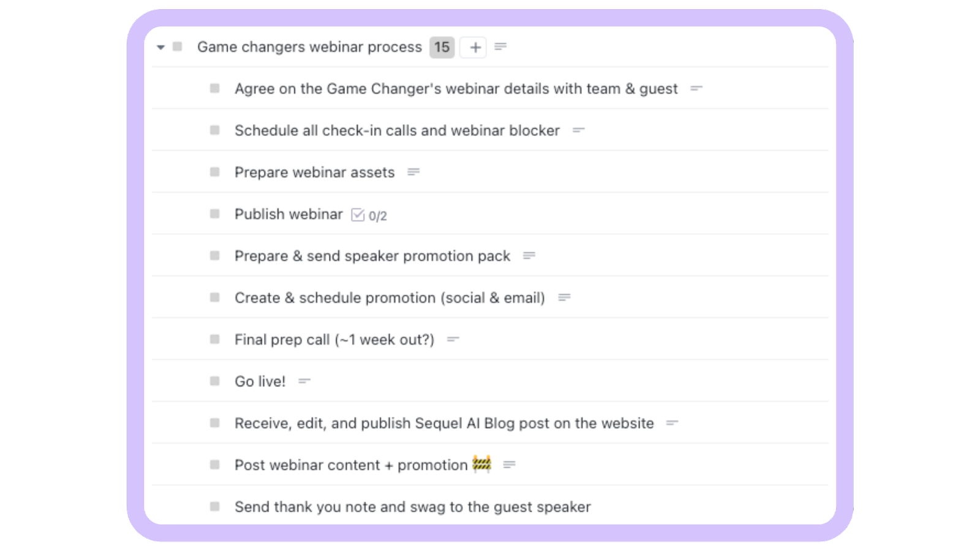Open description icon on Agree on webinar details task
The image size is (980, 551).
point(696,89)
